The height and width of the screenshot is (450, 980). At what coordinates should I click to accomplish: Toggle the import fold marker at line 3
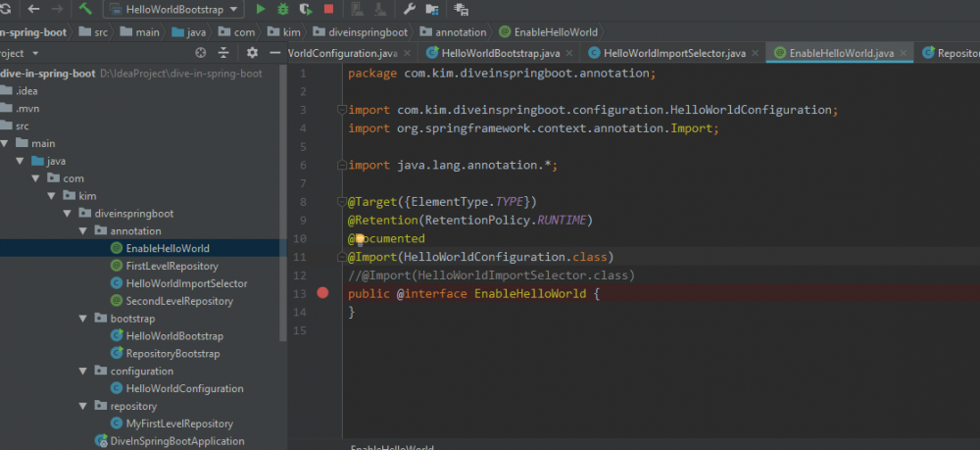pyautogui.click(x=340, y=110)
